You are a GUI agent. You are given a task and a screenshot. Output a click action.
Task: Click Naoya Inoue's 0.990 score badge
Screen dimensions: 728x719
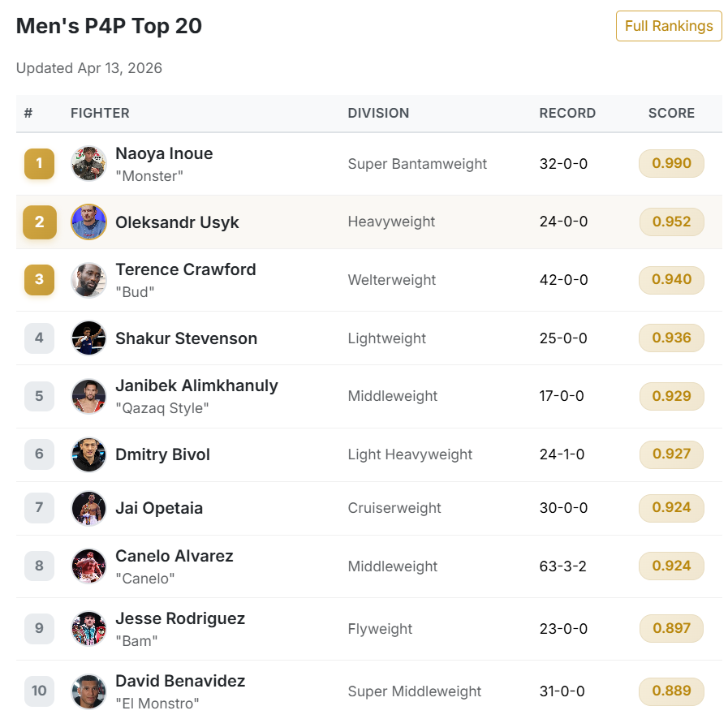click(x=671, y=164)
